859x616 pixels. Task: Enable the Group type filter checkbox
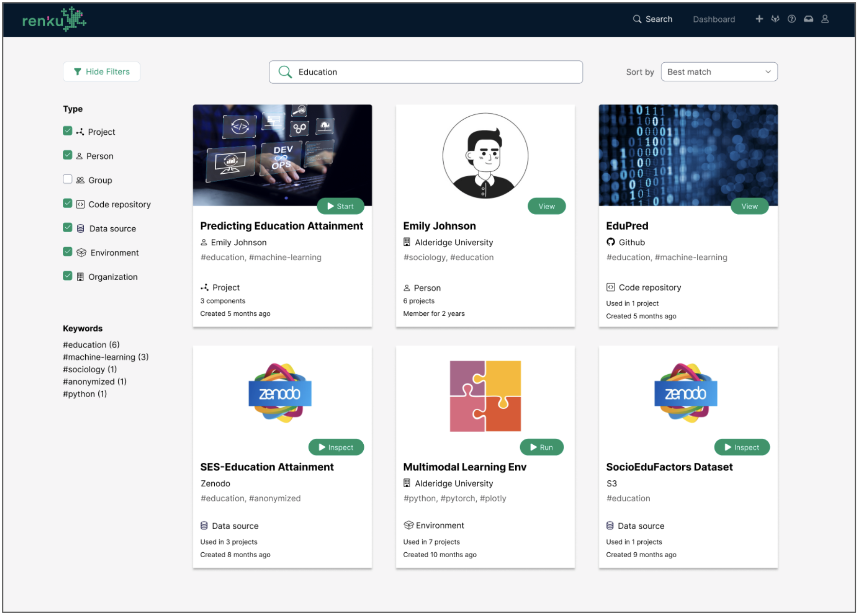[68, 180]
